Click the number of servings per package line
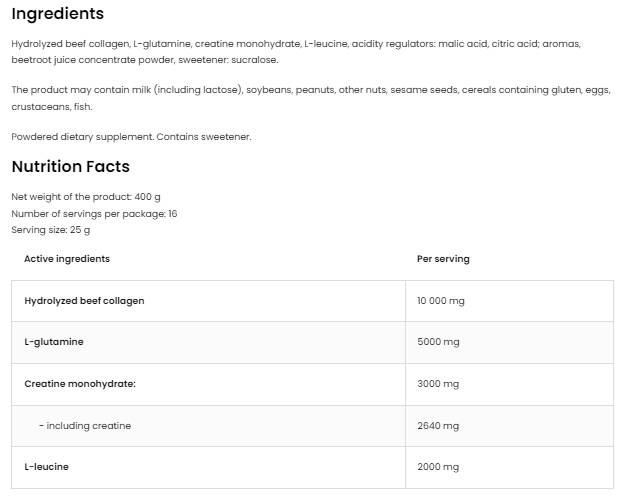This screenshot has width=630, height=500. (94, 213)
